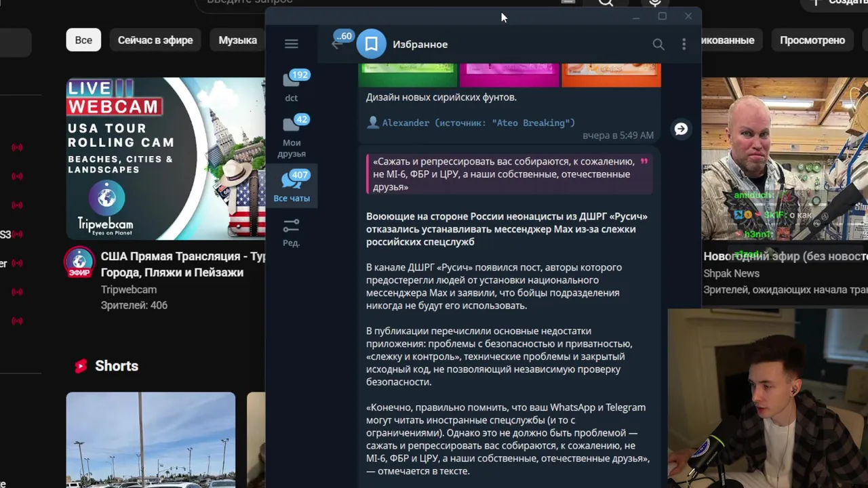Open the USA Tour Rolling Cam thumbnail
The image size is (868, 488).
pyautogui.click(x=165, y=159)
